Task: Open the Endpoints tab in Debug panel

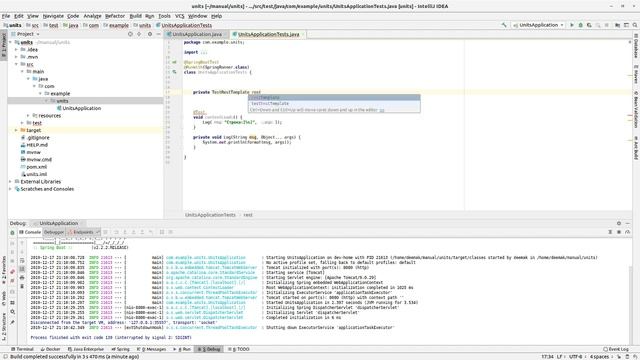Action: (x=83, y=232)
